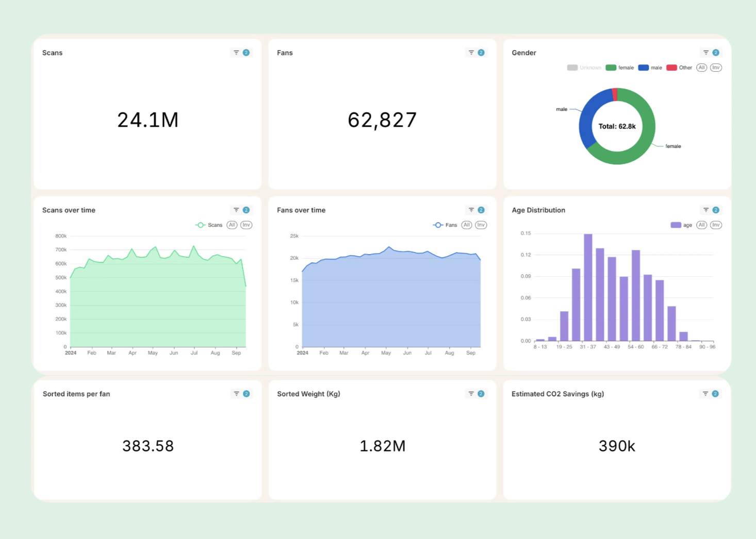The height and width of the screenshot is (539, 756).
Task: Click filter count badge on Sorted items per fan
Action: [x=246, y=394]
